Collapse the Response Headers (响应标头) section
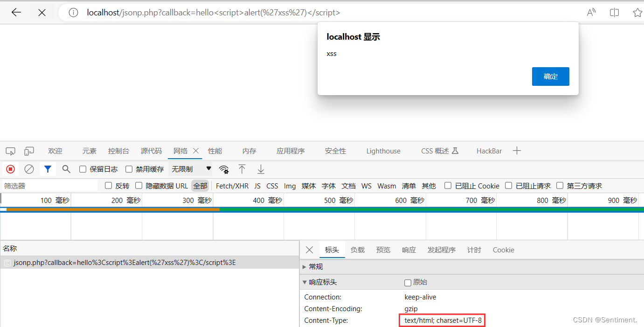This screenshot has height=327, width=644. [x=323, y=282]
